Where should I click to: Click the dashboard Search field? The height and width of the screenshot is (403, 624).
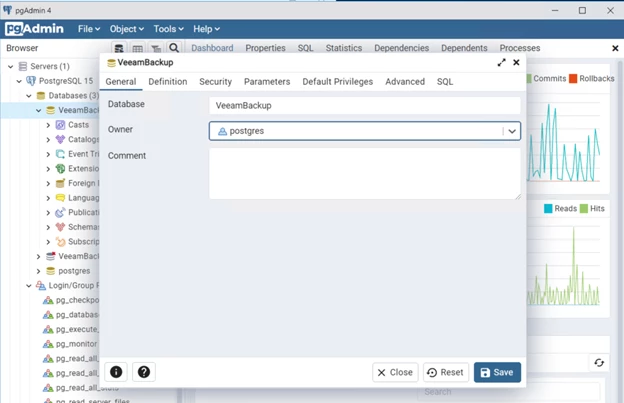coord(508,392)
